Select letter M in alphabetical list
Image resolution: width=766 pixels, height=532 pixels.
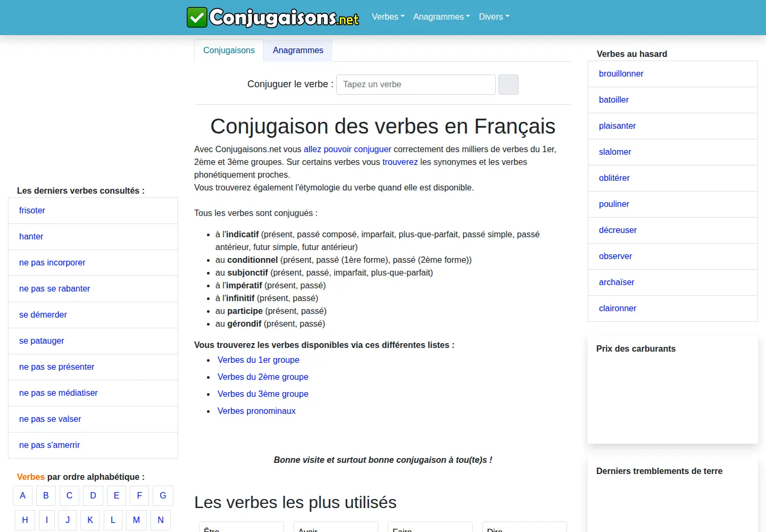[x=136, y=520]
